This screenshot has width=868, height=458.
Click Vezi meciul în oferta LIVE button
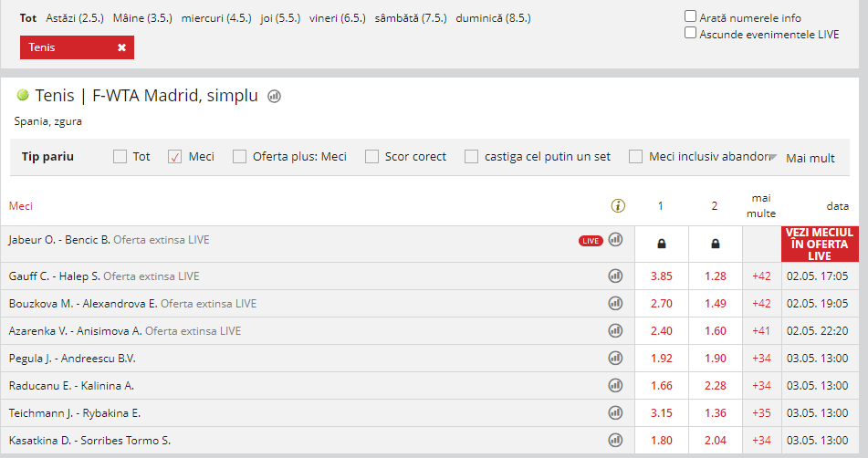click(x=820, y=244)
